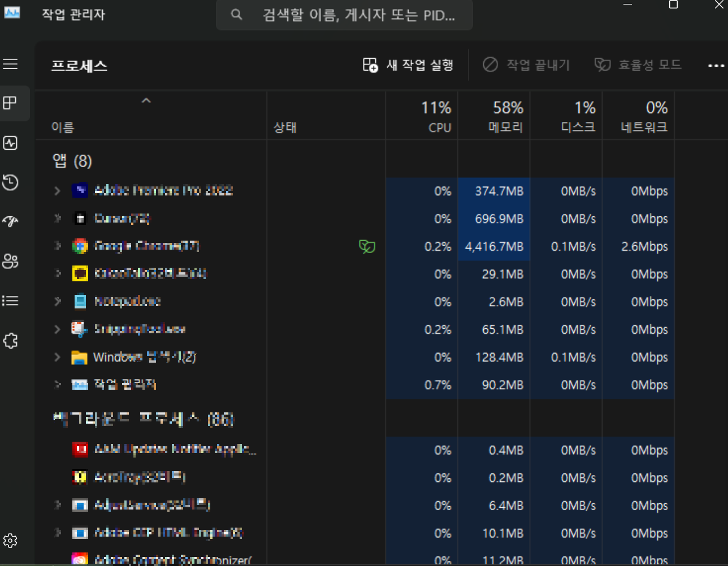Open the Startup apps view
The image size is (728, 566).
[x=10, y=221]
